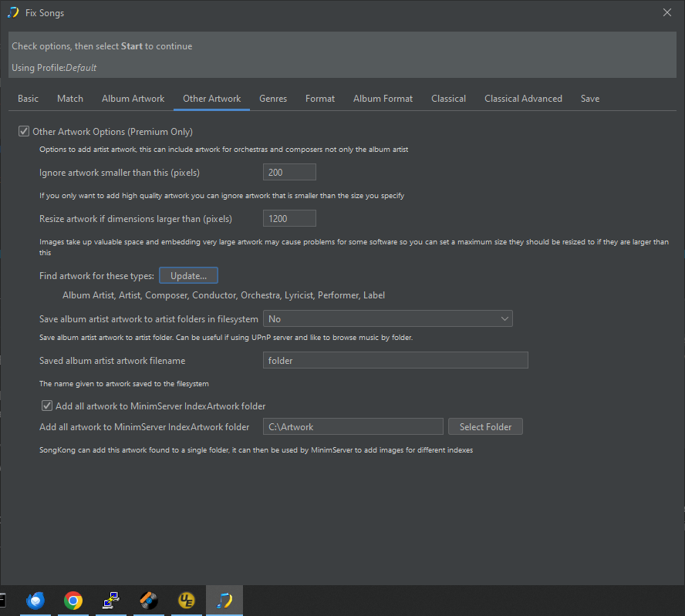Viewport: 685px width, 616px height.
Task: Close the Fix Songs dialog
Action: 667,12
